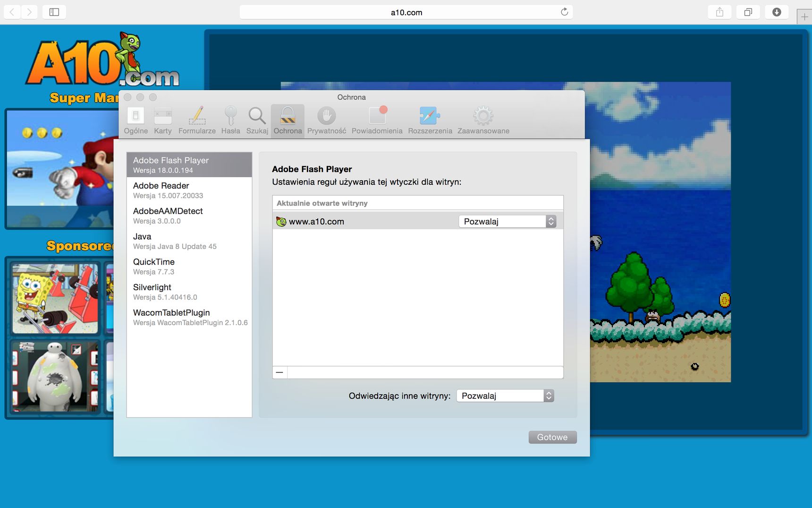Open the Powiadomienia preferences tab
The image size is (812, 508).
point(377,121)
